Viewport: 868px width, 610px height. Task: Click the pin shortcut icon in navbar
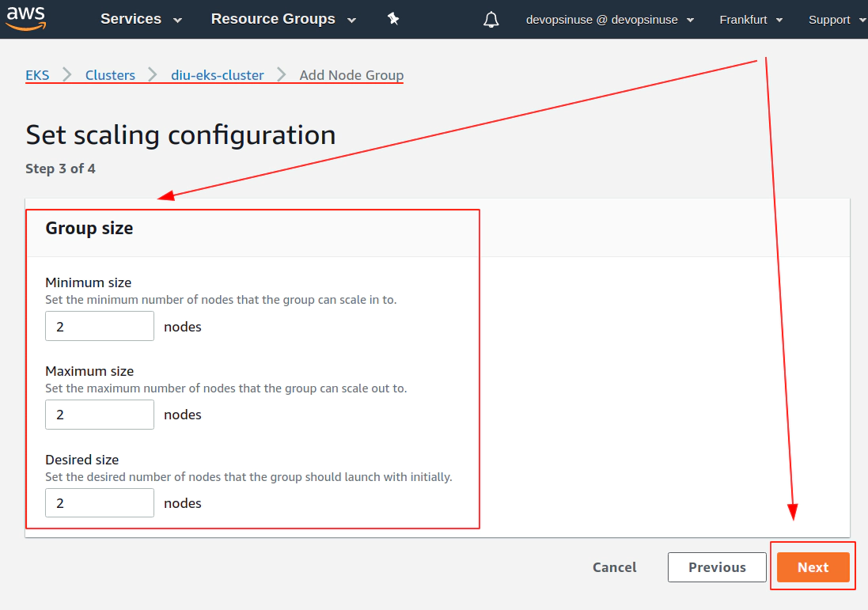(393, 19)
